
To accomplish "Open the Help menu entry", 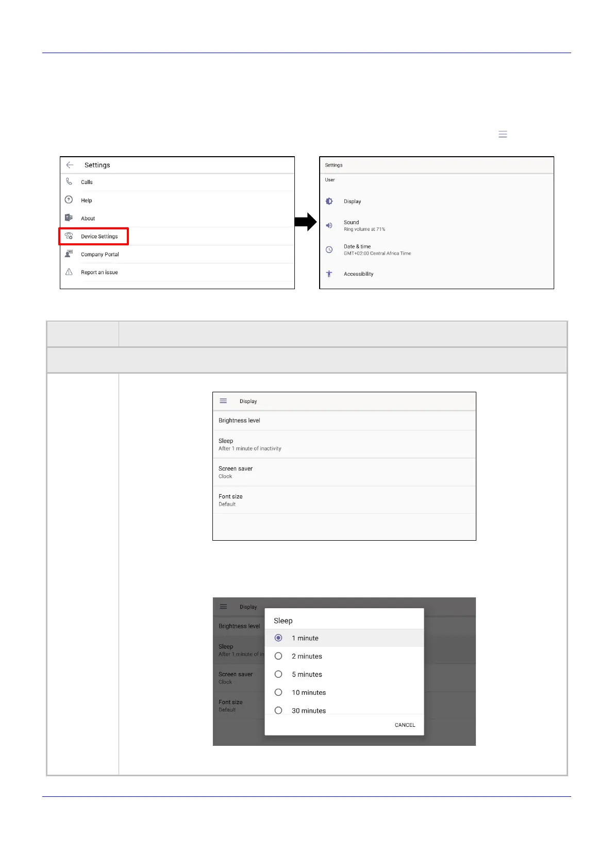I will [x=177, y=200].
